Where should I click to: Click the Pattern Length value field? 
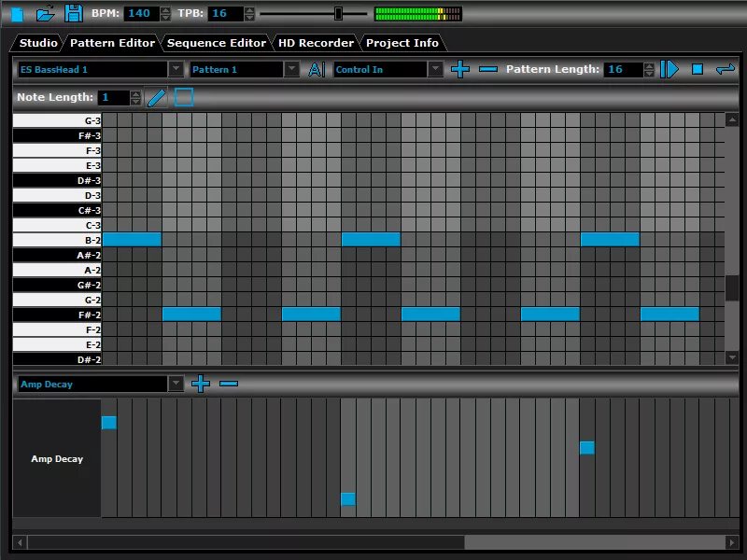point(623,69)
